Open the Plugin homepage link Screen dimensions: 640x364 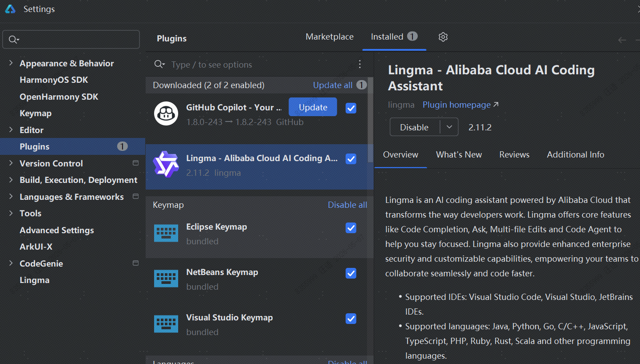(x=461, y=105)
